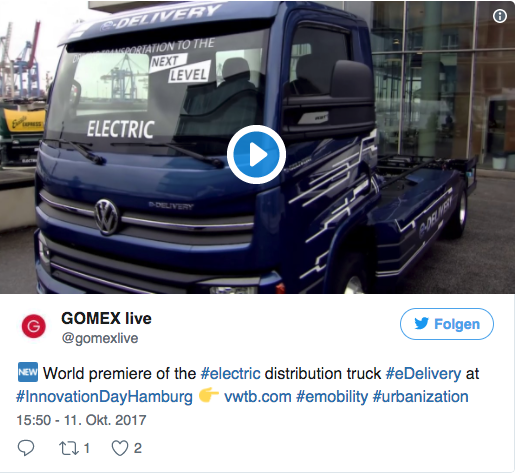Open the #electric hashtag
Viewport: 515px width, 473px height.
pyautogui.click(x=230, y=373)
